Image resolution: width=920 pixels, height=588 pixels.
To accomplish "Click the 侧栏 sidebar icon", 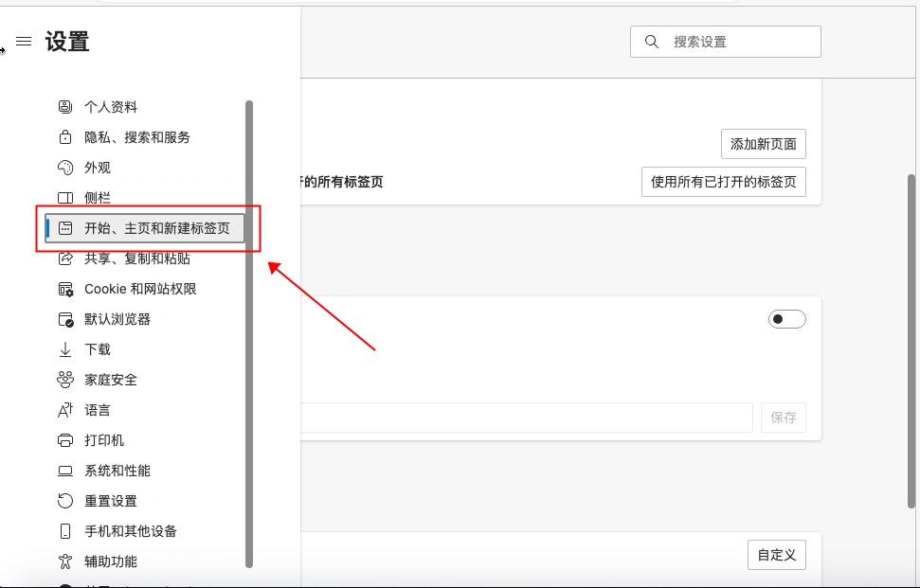I will click(x=65, y=198).
